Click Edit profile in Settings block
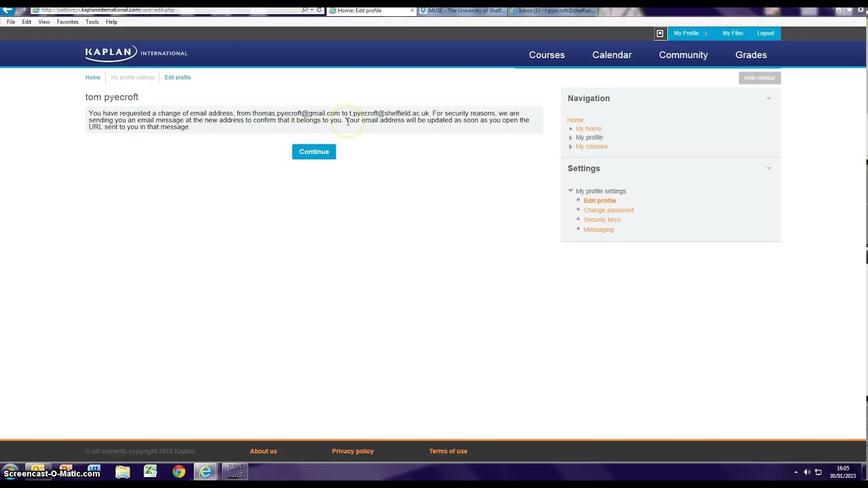868x488 pixels. [x=599, y=201]
